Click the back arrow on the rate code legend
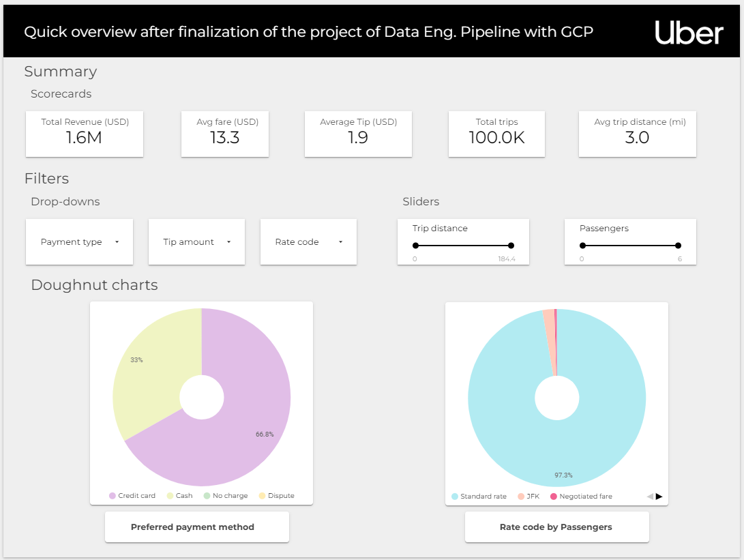Viewport: 744px width, 560px height. coord(649,497)
